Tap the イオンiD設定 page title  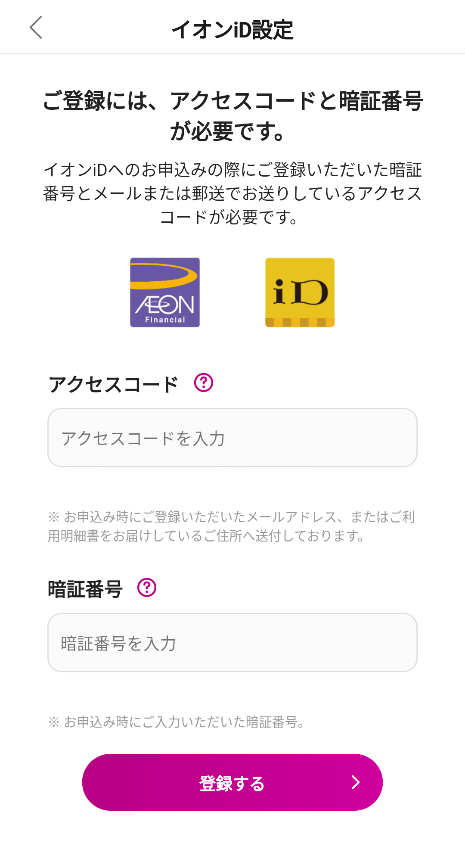(x=232, y=30)
